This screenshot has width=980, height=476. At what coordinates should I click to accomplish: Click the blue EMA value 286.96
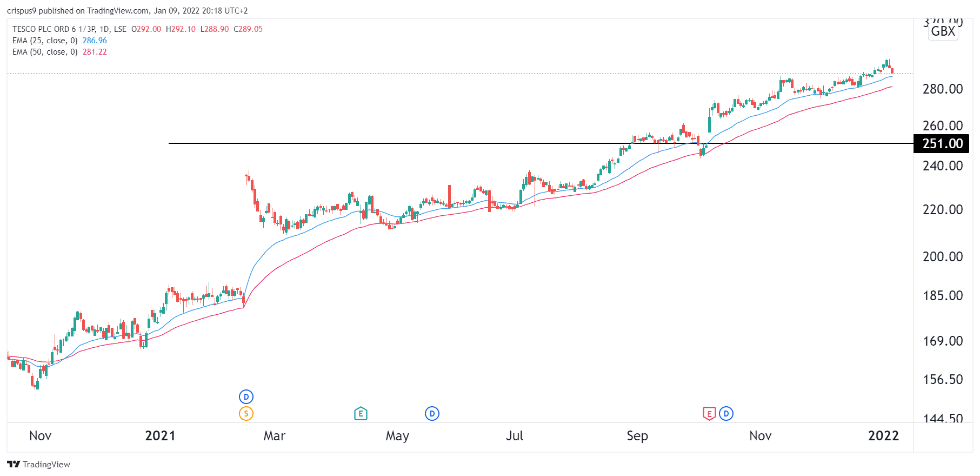point(95,41)
